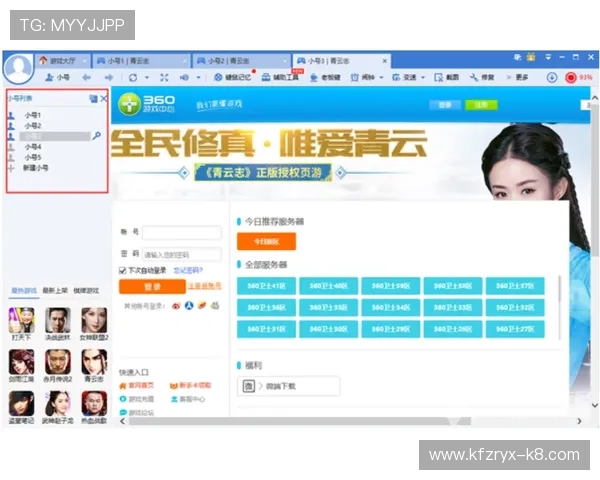The image size is (600, 480).
Task: Select server 360卫士27区
Action: [x=515, y=329]
